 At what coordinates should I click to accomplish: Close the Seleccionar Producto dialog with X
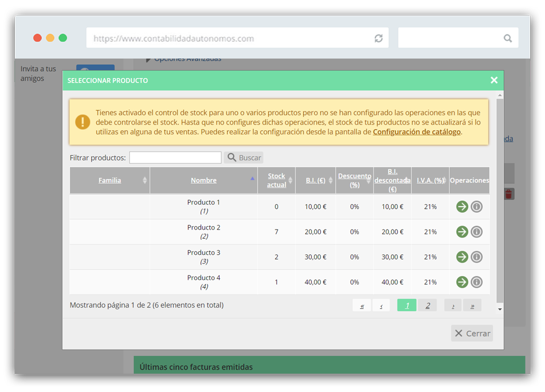coord(494,80)
